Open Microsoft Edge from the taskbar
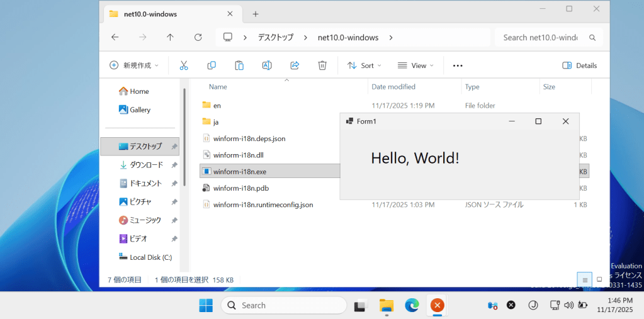The height and width of the screenshot is (319, 644). coord(412,306)
